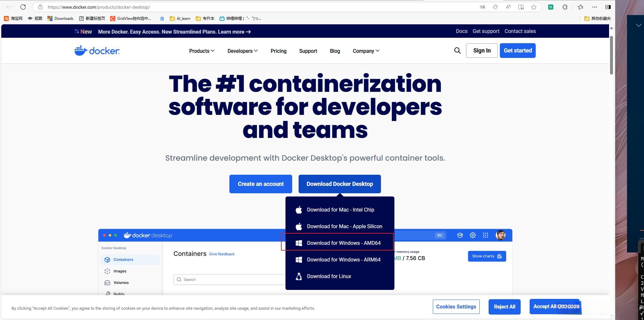
Task: Click Show charts button in preview
Action: (487, 256)
